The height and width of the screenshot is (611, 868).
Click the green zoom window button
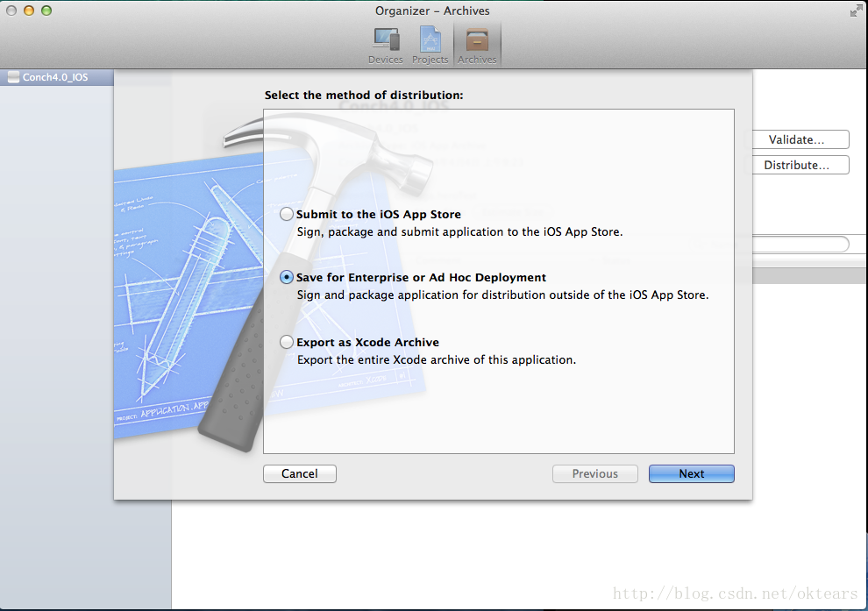46,11
